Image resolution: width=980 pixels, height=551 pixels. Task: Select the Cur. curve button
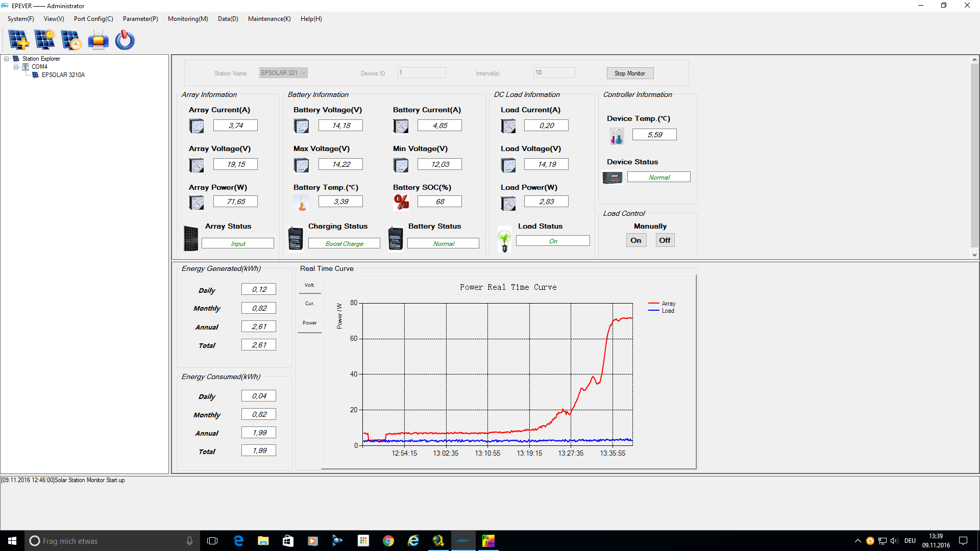click(x=309, y=304)
